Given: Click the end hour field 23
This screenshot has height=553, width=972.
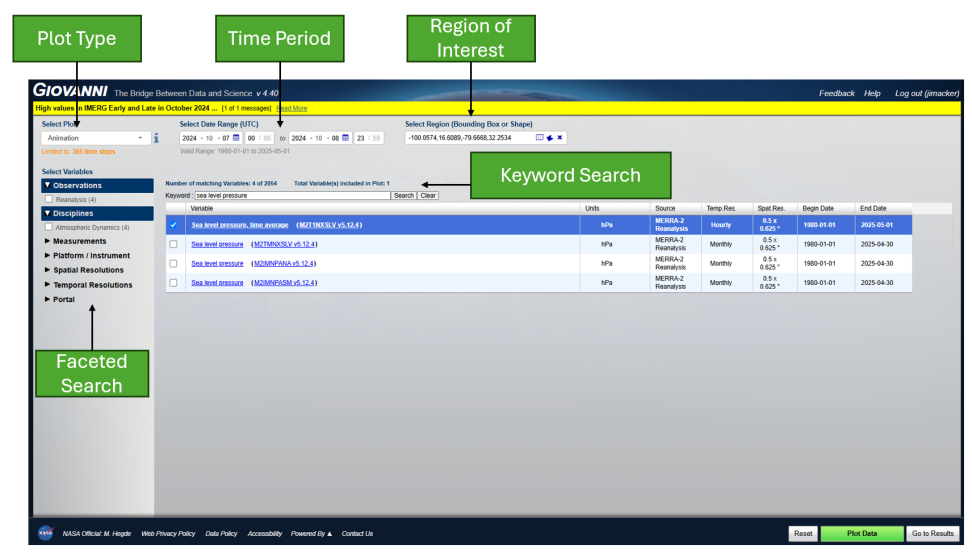Looking at the screenshot, I should click(361, 138).
